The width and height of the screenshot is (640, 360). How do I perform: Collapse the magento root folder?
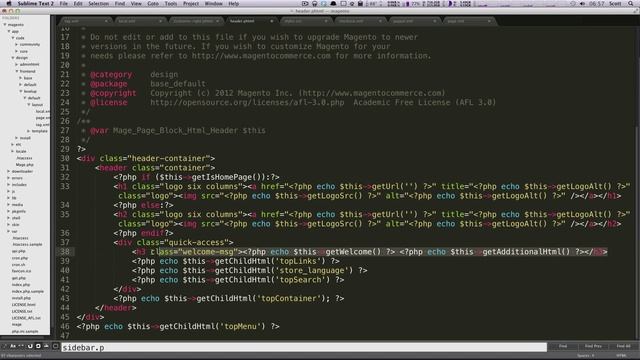tap(5, 24)
